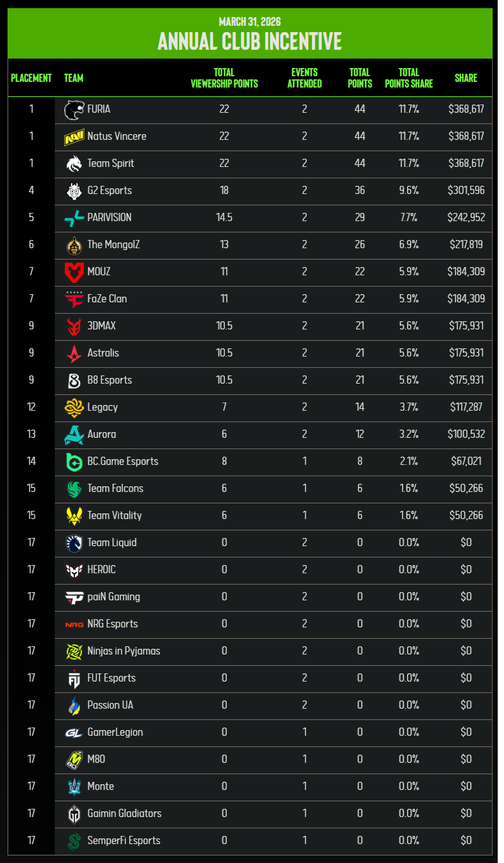The width and height of the screenshot is (504, 863).
Task: Click the BC.Game Esports green logo
Action: [74, 462]
